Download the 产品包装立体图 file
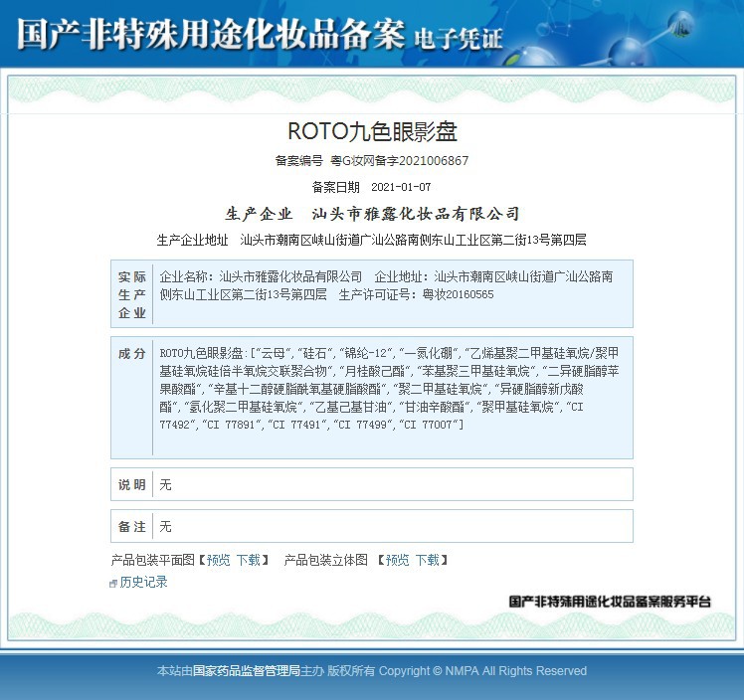Screen dimensions: 744x700 (428, 560)
